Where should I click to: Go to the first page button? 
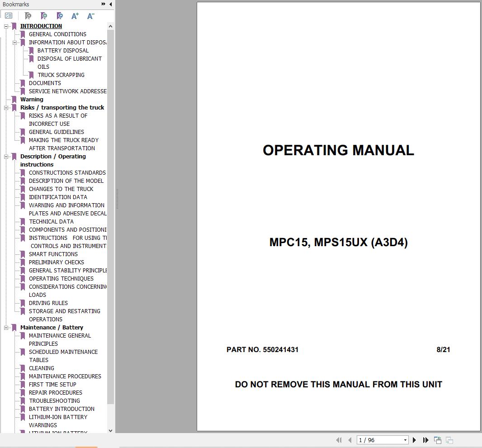(x=339, y=440)
